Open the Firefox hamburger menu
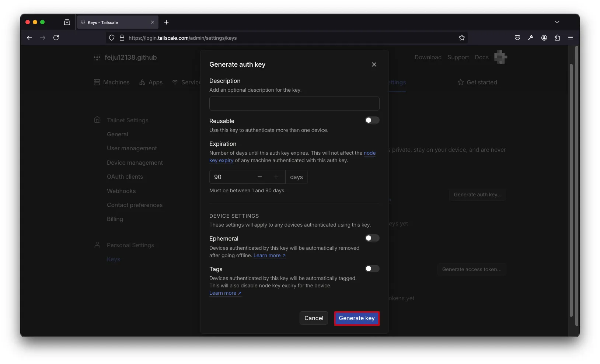Viewport: 600px width, 364px height. click(x=571, y=38)
